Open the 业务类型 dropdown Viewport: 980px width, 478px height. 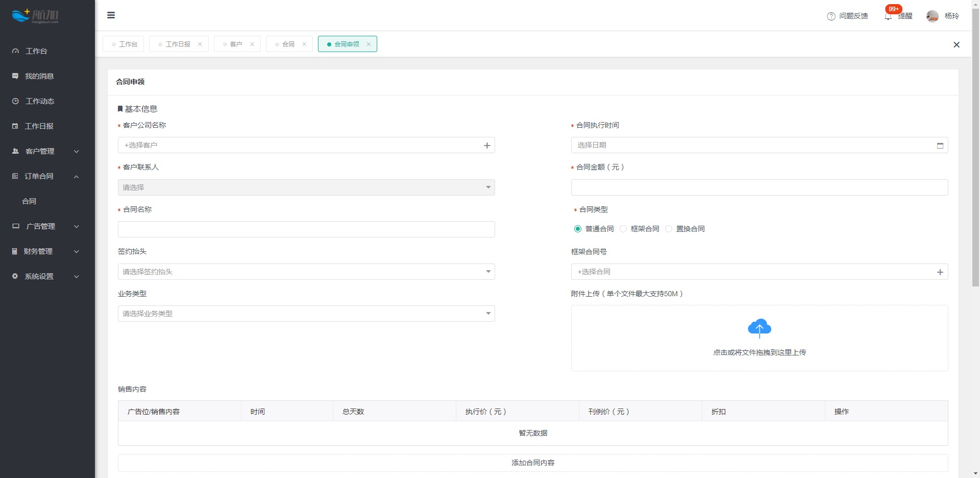pos(306,314)
